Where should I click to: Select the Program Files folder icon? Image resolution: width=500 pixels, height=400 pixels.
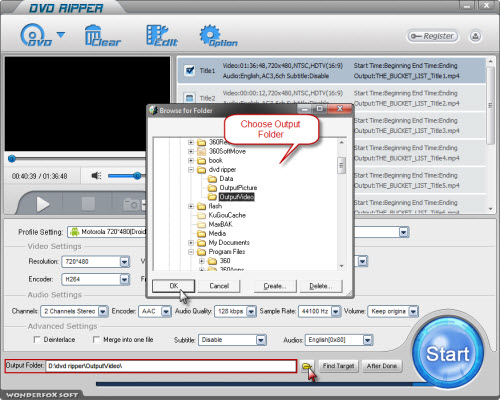(x=201, y=252)
